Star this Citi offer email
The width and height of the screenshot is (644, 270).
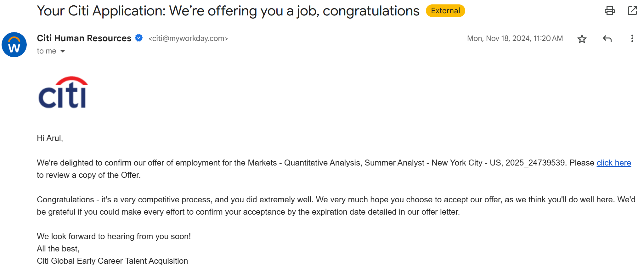pos(582,39)
